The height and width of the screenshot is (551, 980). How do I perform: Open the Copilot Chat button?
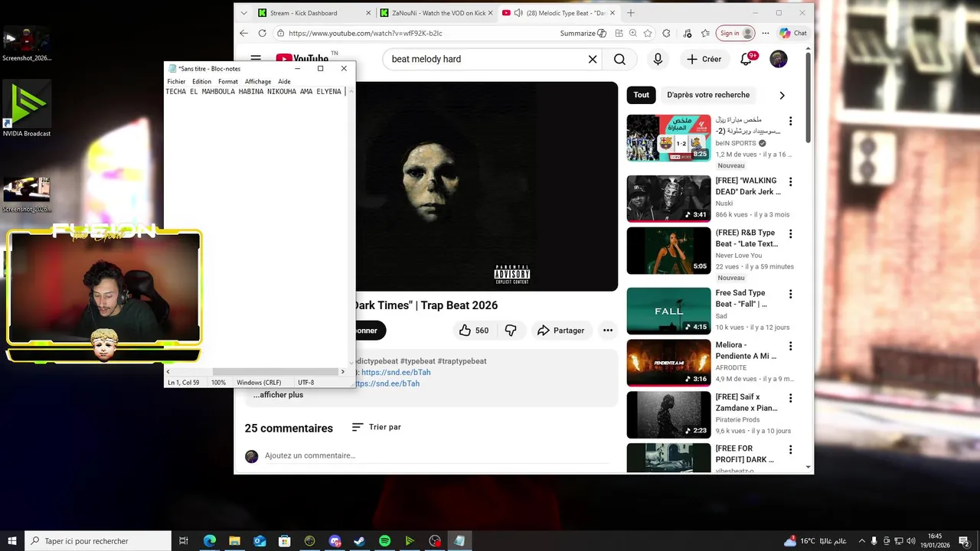[793, 33]
